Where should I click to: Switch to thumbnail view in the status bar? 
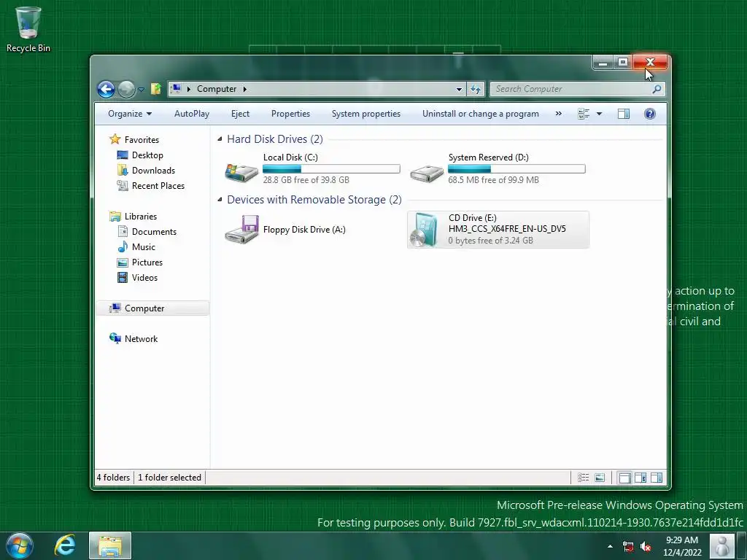[x=600, y=478]
